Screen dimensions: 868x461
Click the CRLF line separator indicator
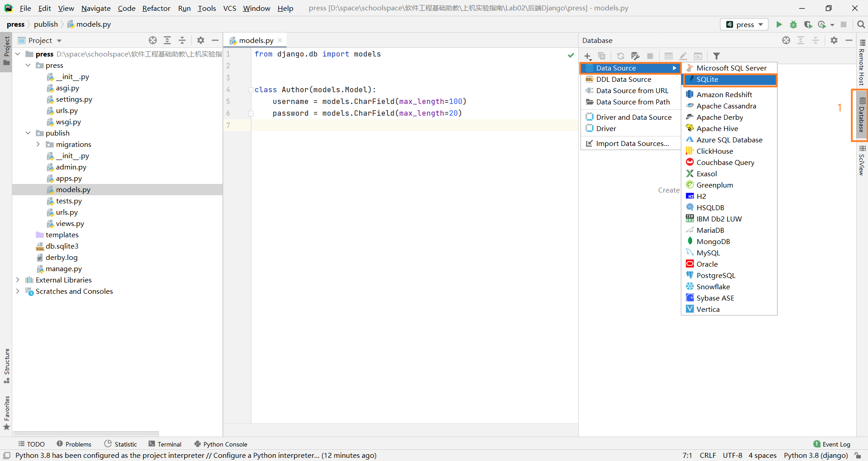pos(708,455)
